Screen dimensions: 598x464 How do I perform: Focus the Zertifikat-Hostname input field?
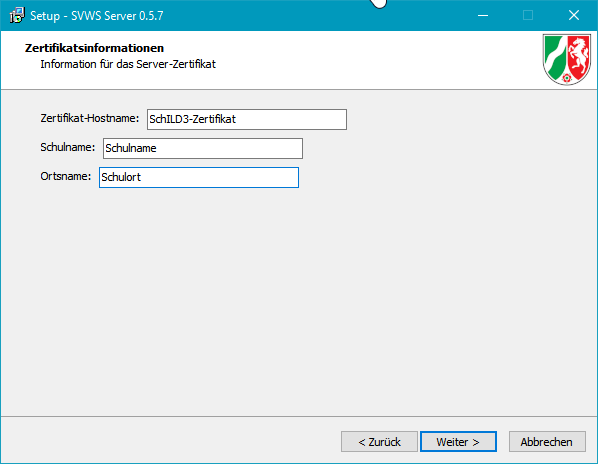click(247, 119)
